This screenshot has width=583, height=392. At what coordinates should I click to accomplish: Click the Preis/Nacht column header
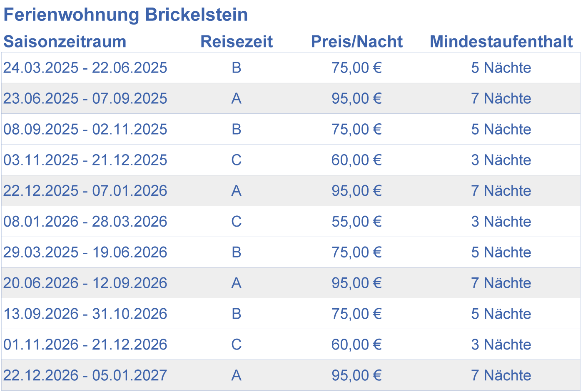pos(356,42)
